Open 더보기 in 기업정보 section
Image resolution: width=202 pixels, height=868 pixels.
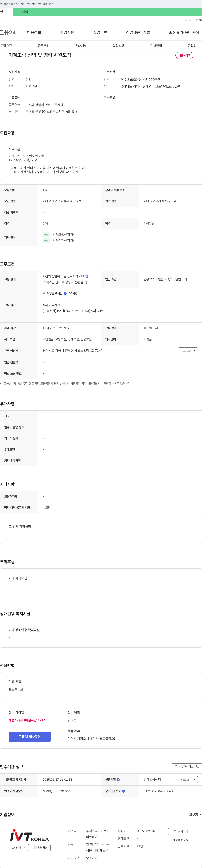tap(195, 815)
